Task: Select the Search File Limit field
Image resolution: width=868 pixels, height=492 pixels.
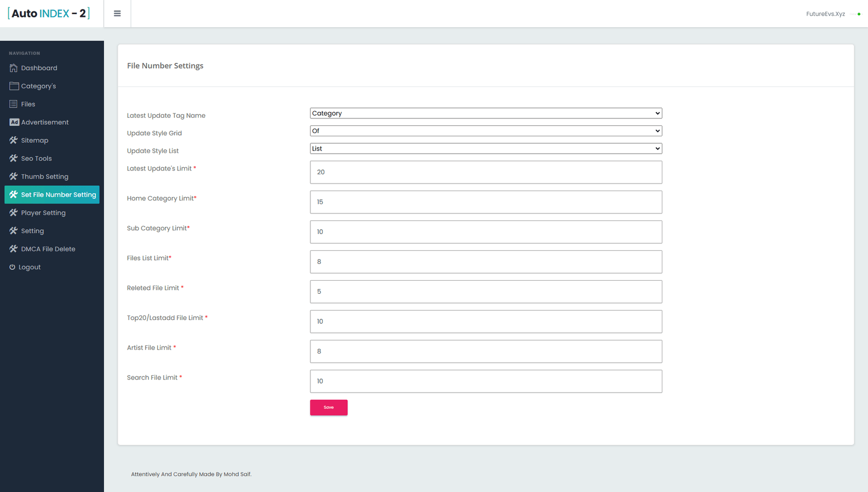Action: pyautogui.click(x=486, y=381)
